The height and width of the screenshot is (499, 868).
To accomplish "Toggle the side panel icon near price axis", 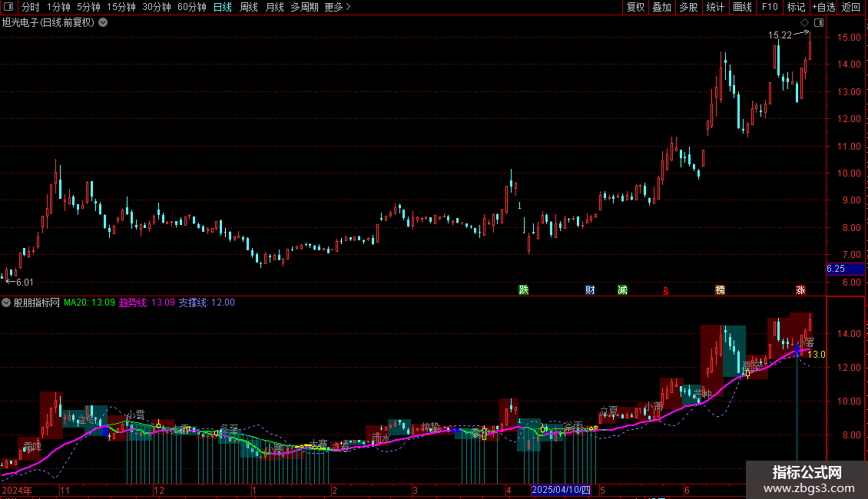I will pos(819,23).
